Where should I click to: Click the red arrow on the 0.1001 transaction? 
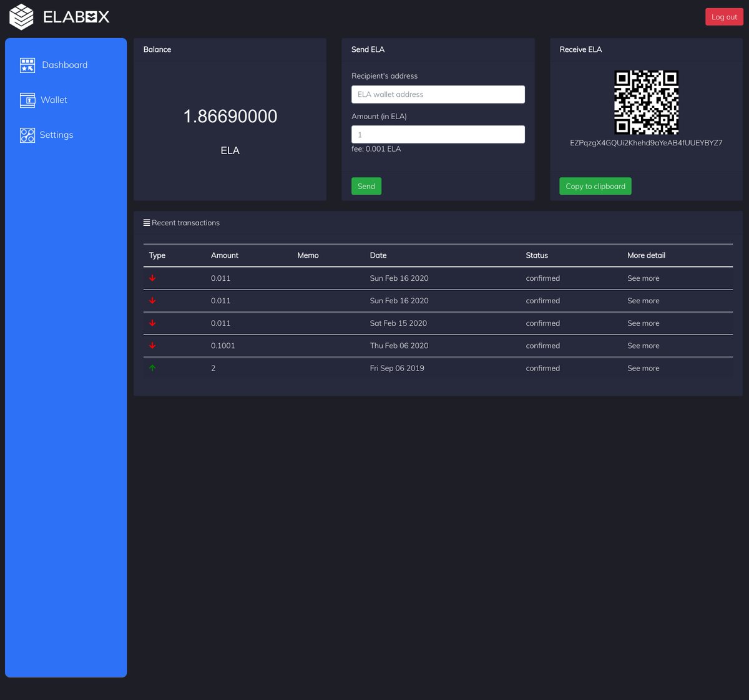pyautogui.click(x=152, y=345)
